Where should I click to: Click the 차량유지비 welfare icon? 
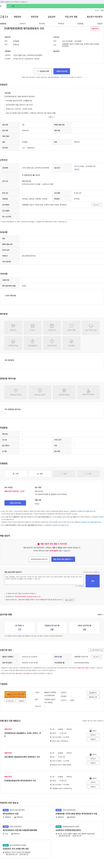[x=52, y=328]
